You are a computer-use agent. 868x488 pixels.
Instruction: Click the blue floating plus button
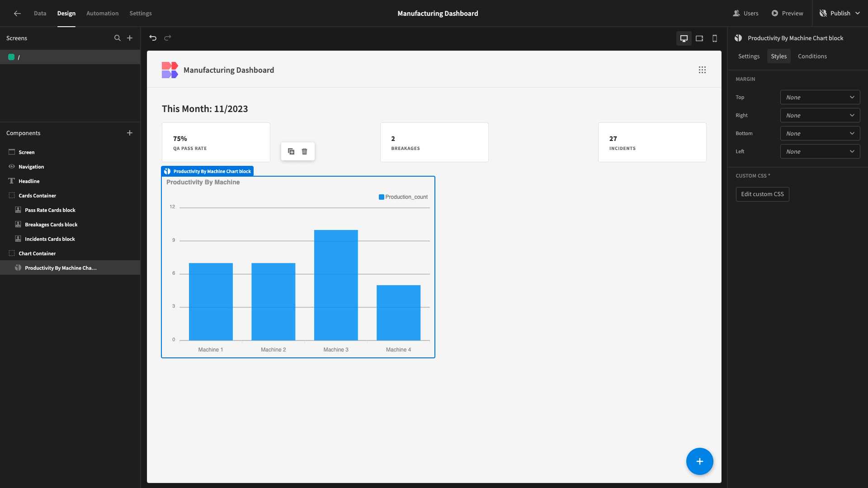click(700, 461)
